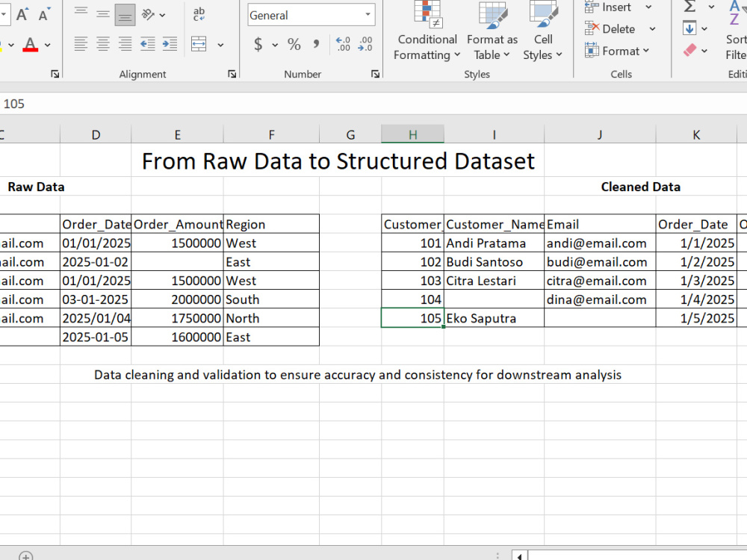Click the Fill down-arrow icon
The image size is (747, 560).
click(689, 28)
